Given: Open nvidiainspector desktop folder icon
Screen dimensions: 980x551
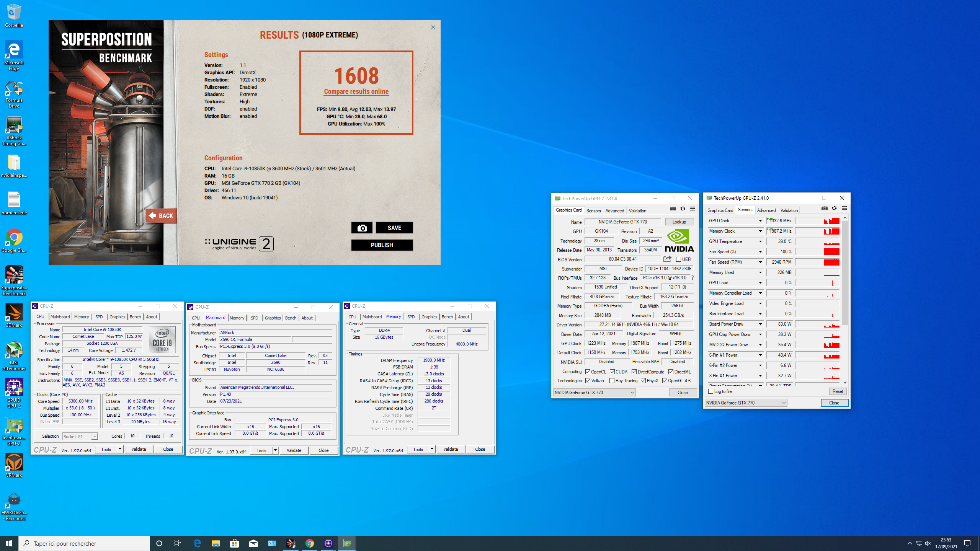Looking at the screenshot, I should click(14, 166).
